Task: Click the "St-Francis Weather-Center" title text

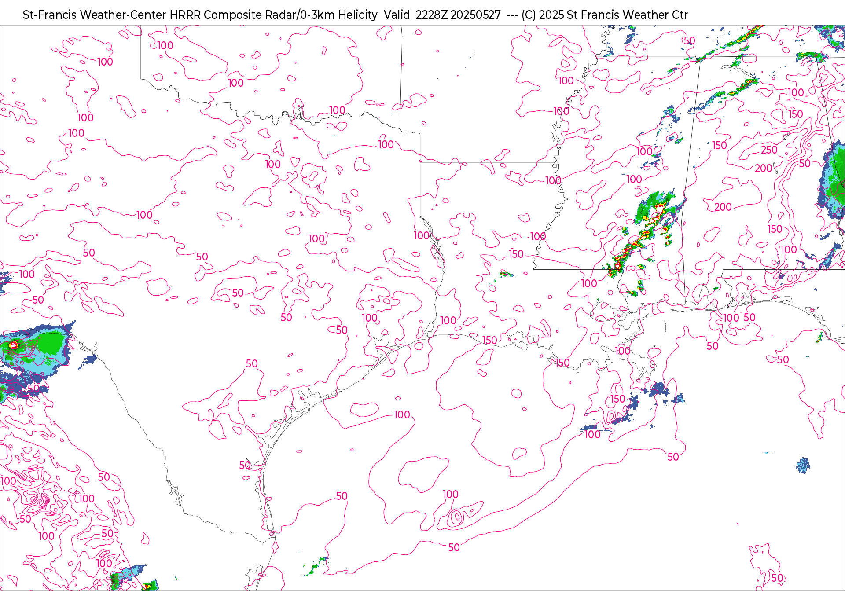Action: (x=95, y=15)
